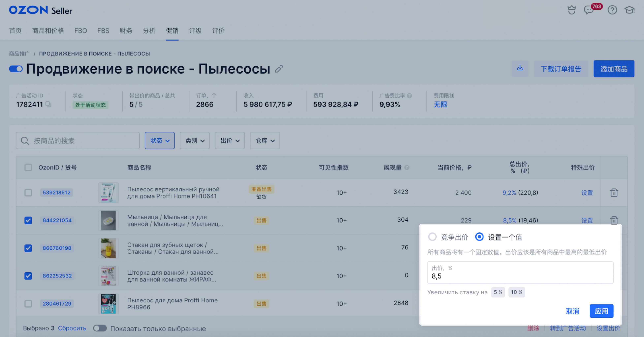Screen dimensions: 644x337
Task: Open the 评价 tab
Action: click(x=218, y=31)
